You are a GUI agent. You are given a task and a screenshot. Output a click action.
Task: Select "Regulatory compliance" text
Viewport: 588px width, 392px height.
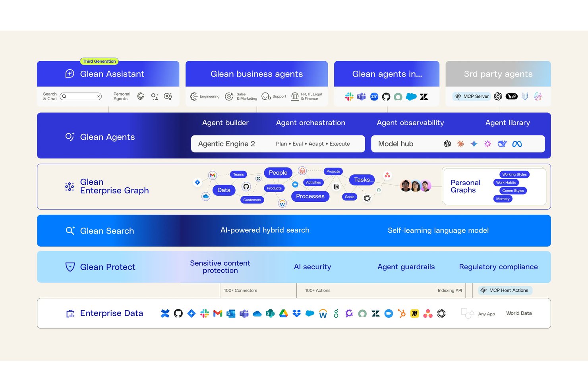499,267
